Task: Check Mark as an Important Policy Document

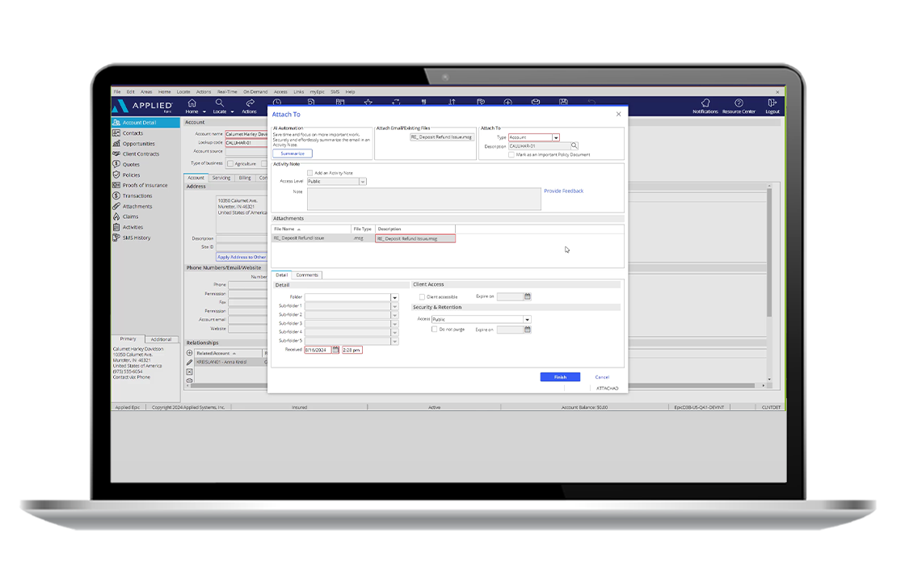Action: pyautogui.click(x=511, y=154)
